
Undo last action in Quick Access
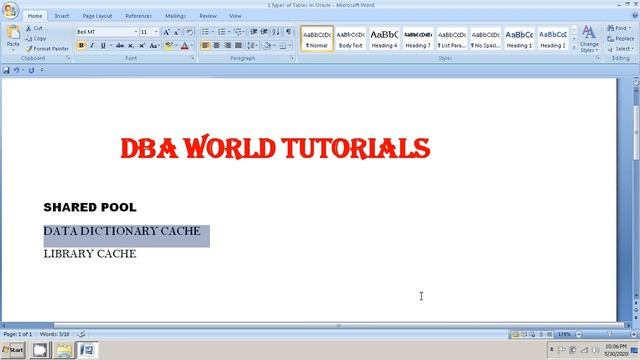[16, 70]
